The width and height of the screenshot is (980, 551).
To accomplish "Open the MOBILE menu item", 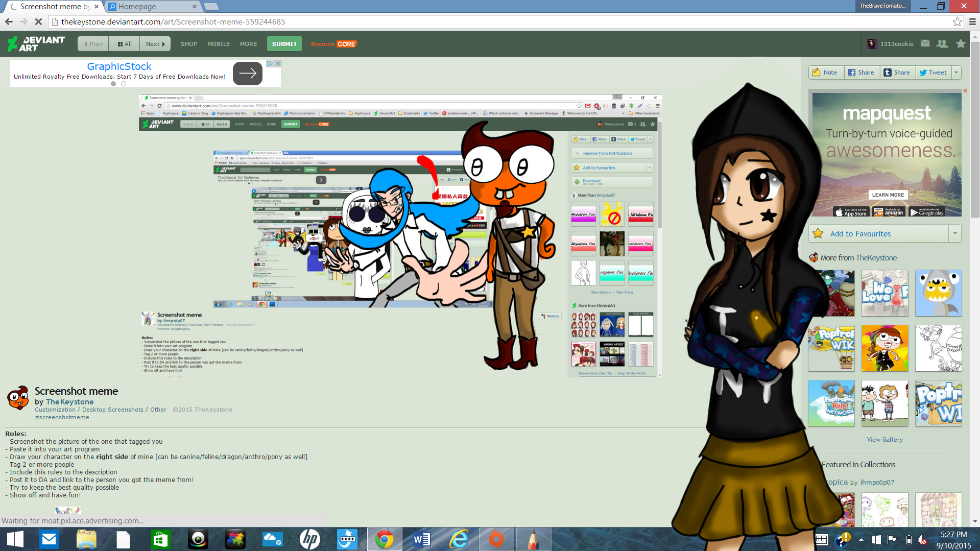I will click(x=219, y=44).
